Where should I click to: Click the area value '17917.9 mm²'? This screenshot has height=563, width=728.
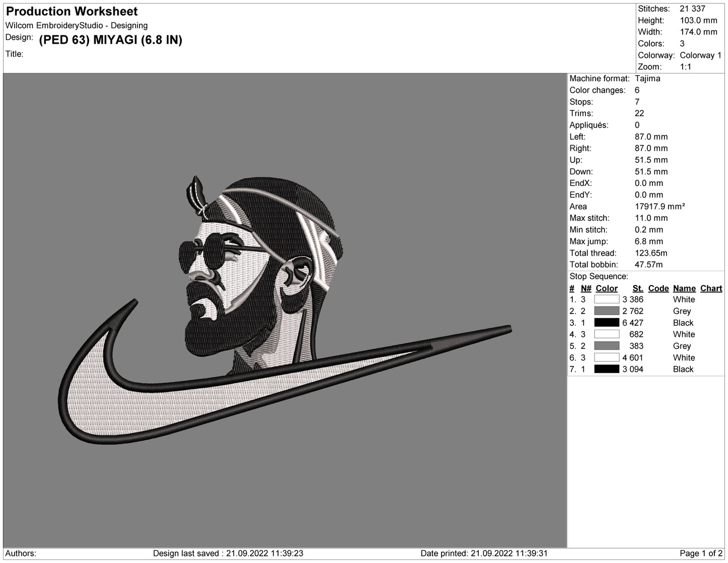(x=660, y=206)
